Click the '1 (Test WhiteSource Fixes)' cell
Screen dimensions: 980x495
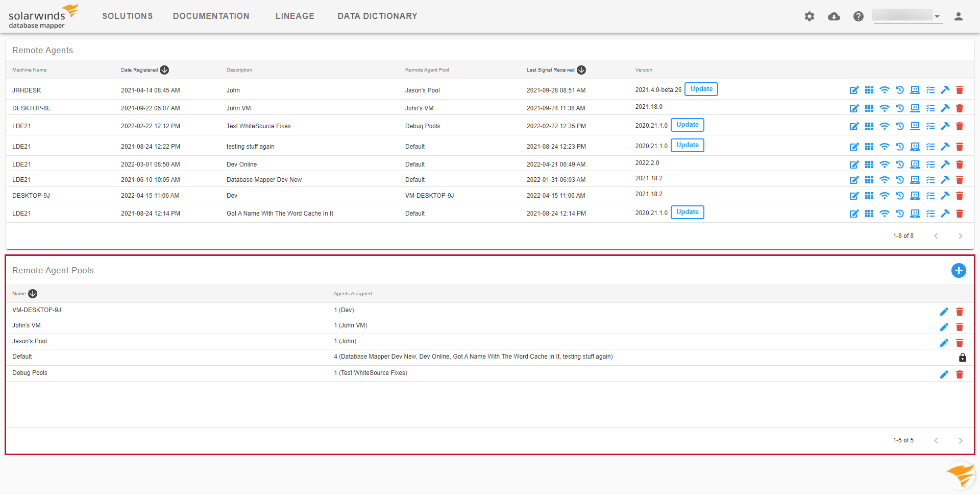pos(371,373)
